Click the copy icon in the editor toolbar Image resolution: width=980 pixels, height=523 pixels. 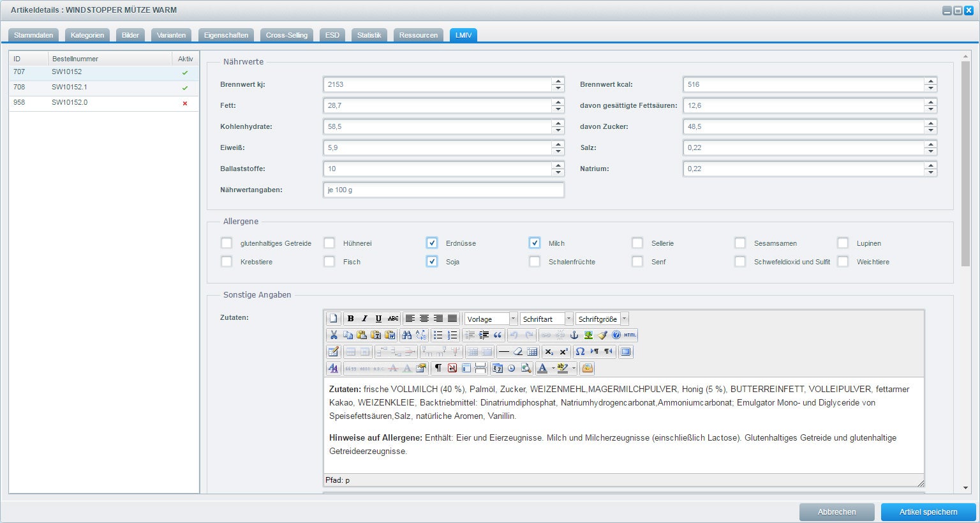point(348,335)
